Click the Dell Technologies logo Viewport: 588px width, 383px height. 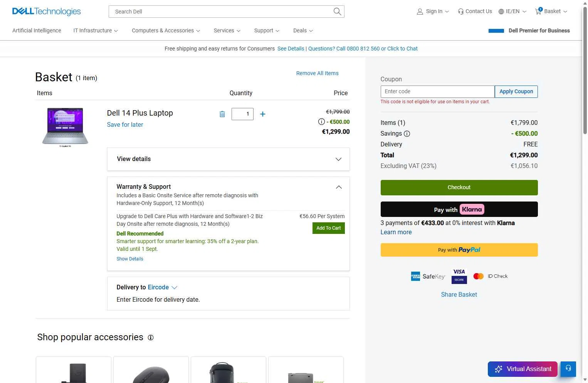47,11
